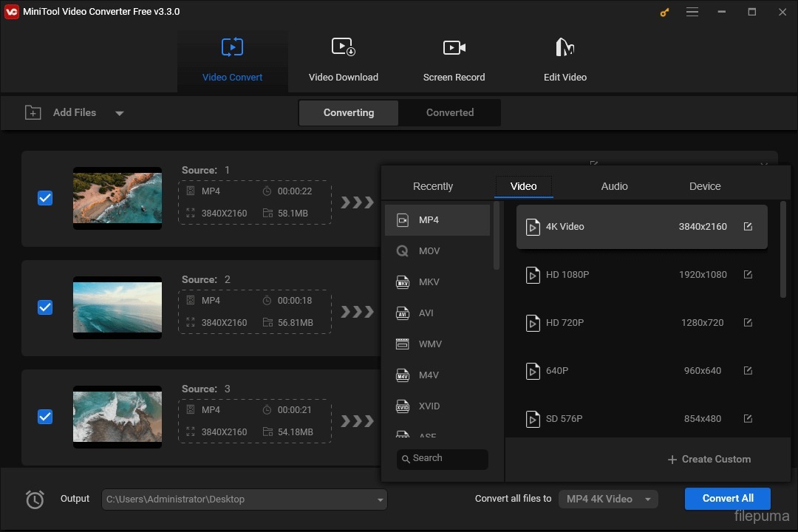Click the Convert All button
This screenshot has height=532, width=798.
click(727, 499)
